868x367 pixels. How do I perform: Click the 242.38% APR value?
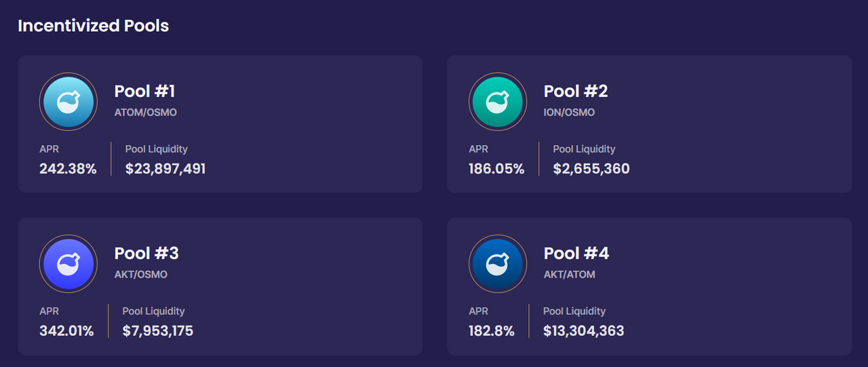pos(68,169)
